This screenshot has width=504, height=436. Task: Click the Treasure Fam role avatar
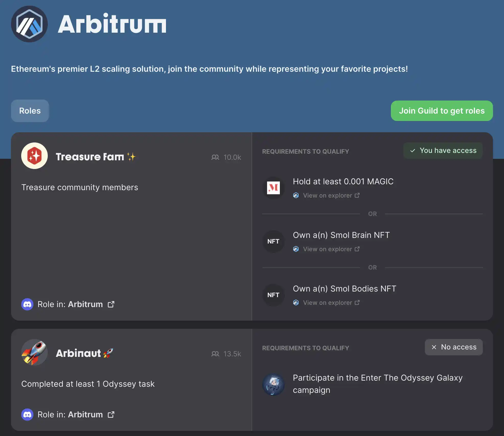point(34,156)
